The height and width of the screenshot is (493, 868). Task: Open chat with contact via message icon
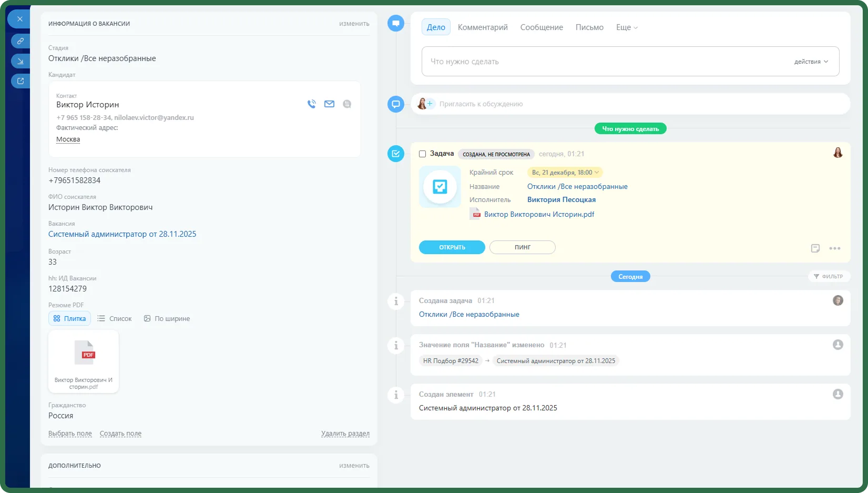pos(347,104)
